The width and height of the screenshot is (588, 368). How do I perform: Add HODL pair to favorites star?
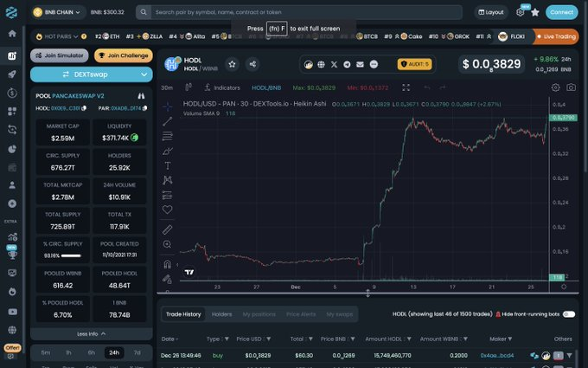coord(232,64)
